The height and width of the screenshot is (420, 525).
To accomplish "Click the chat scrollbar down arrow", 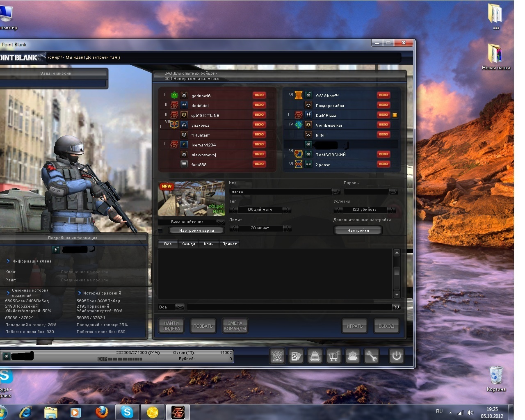I will point(397,294).
